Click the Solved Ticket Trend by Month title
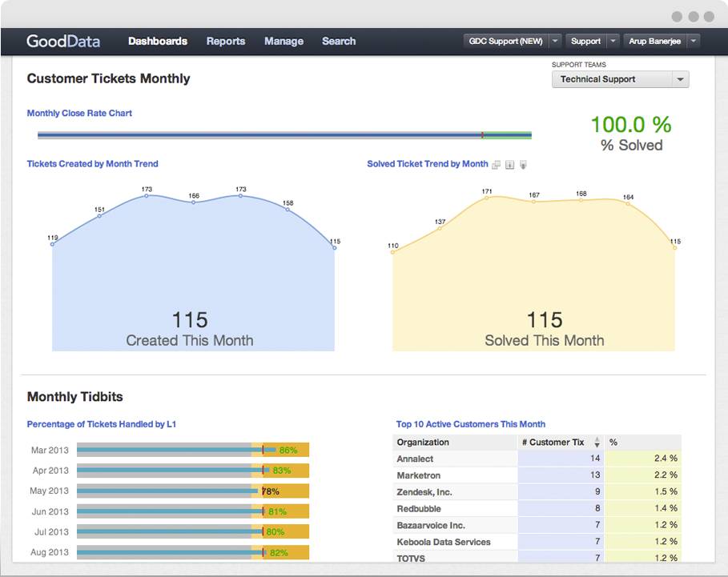The width and height of the screenshot is (728, 577). coord(428,164)
